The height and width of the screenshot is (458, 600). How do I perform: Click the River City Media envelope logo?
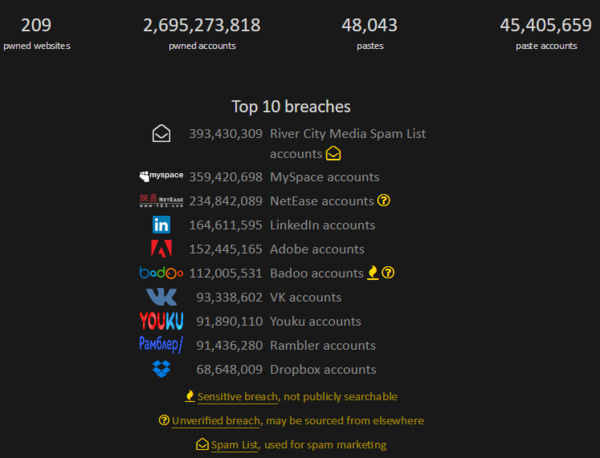[x=161, y=133]
